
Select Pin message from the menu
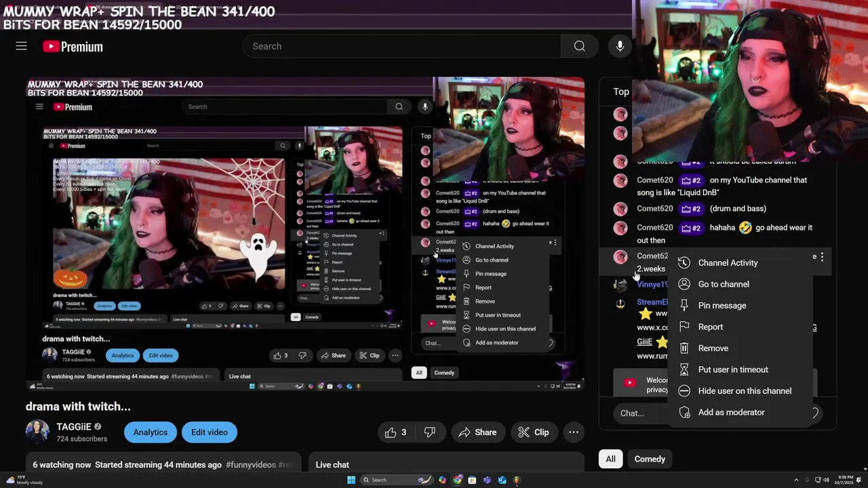click(x=740, y=306)
